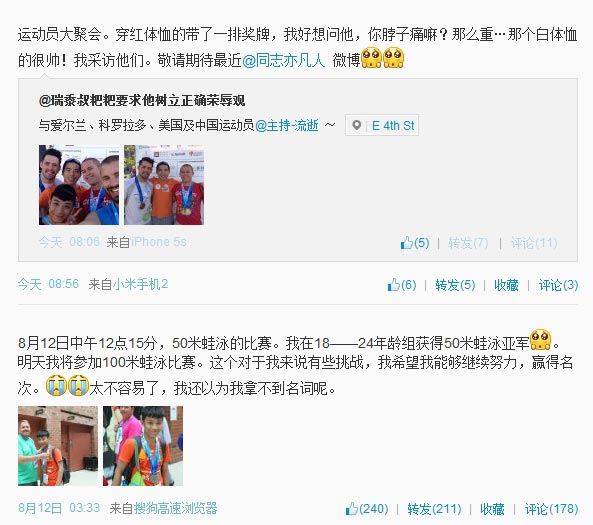View swimmer wearing medal thumbnail

[143, 446]
